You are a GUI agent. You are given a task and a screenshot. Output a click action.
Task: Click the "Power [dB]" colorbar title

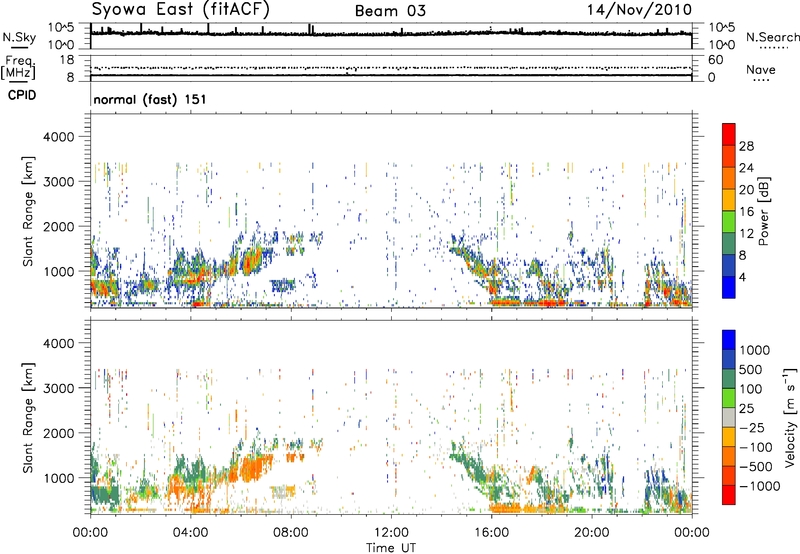tap(763, 211)
